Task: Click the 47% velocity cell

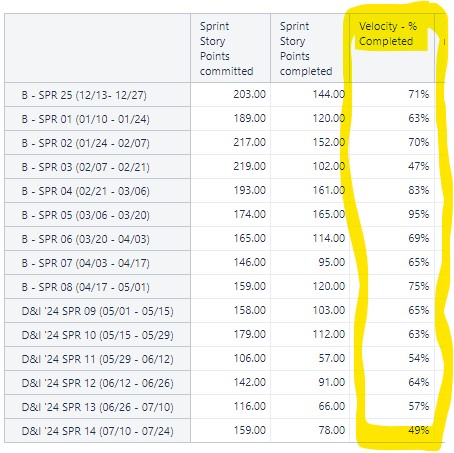Action: click(x=392, y=167)
